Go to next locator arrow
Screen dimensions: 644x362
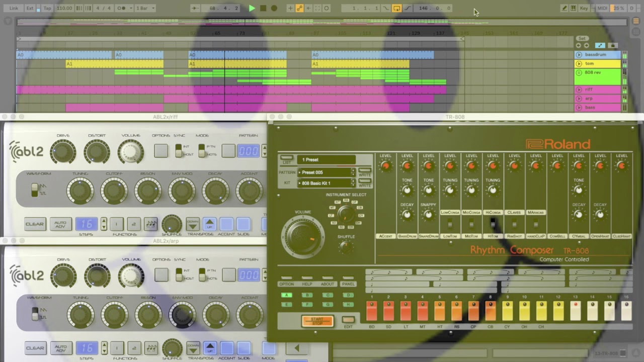586,45
